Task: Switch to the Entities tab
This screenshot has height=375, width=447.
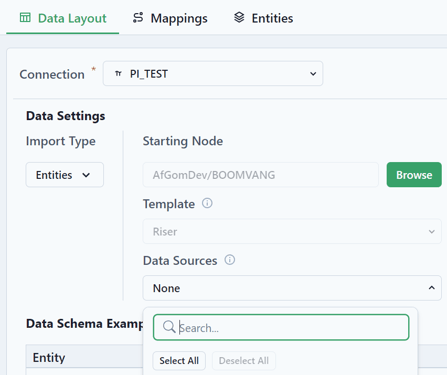Action: click(263, 18)
